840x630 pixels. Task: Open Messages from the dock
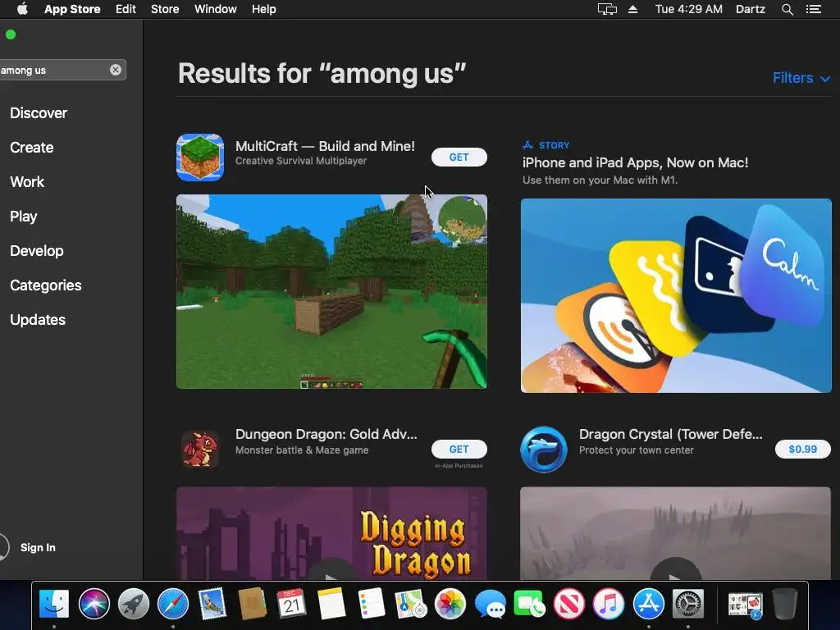point(490,604)
